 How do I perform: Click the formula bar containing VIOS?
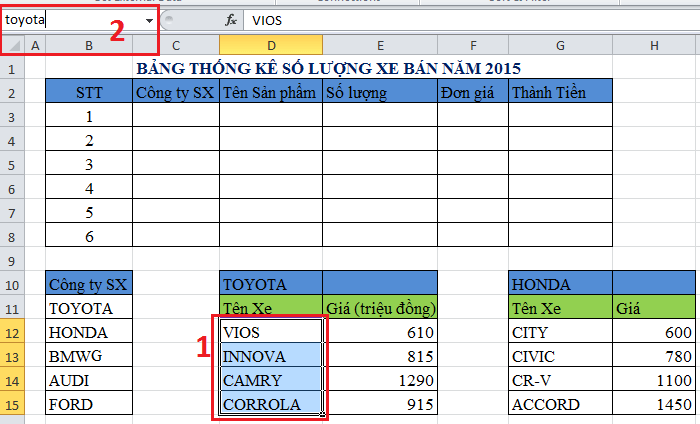[x=471, y=20]
